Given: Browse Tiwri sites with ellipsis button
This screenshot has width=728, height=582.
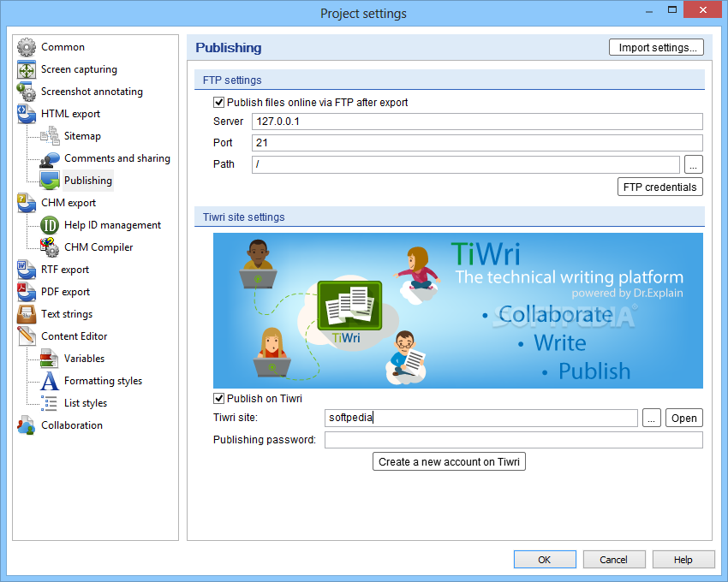Looking at the screenshot, I should [x=652, y=418].
